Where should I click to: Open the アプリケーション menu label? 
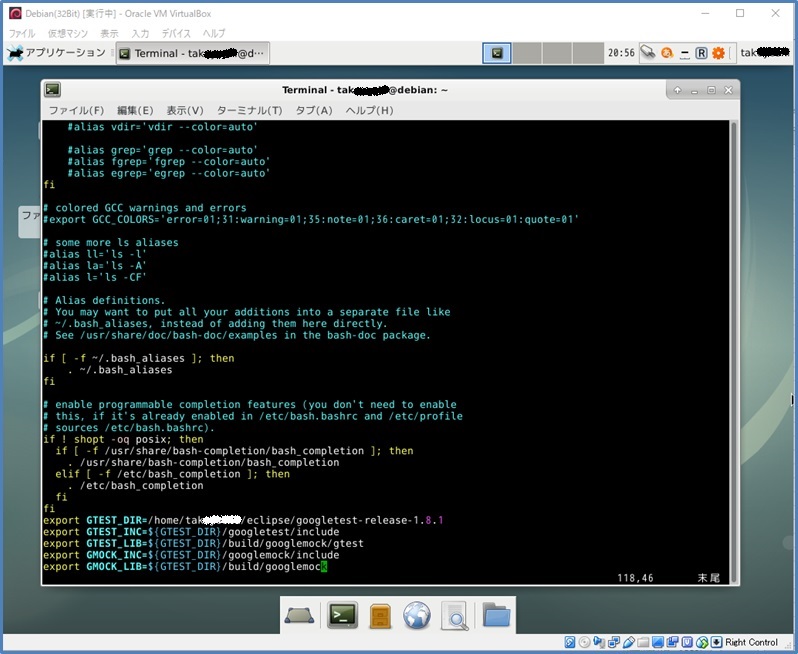click(x=65, y=53)
